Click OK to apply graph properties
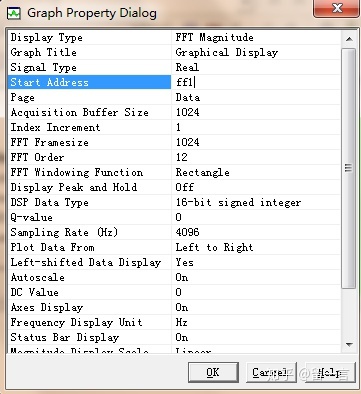The image size is (361, 394). 213,372
